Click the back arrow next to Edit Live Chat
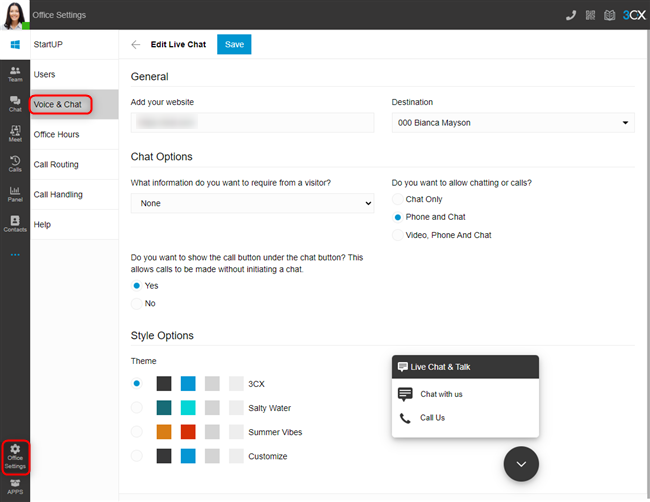 (136, 45)
